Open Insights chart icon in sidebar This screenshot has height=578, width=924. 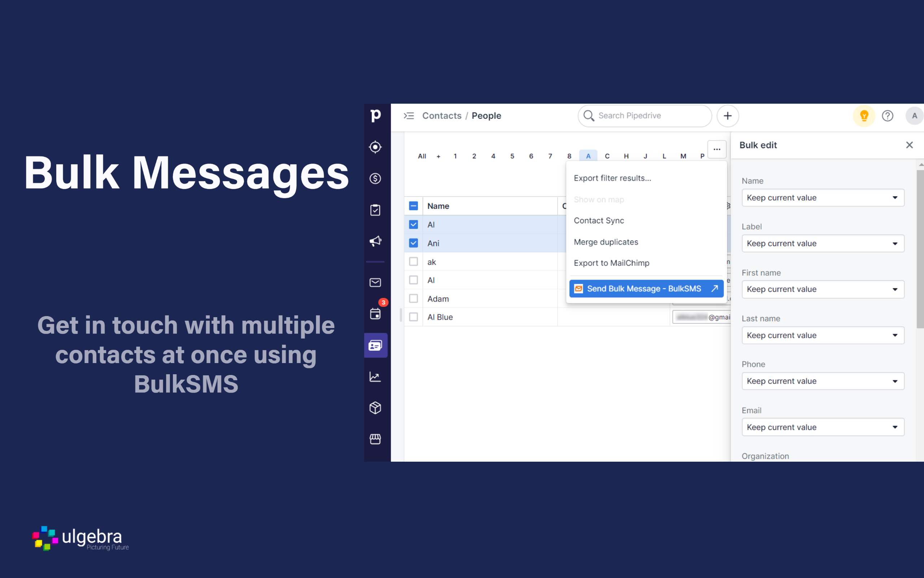(375, 377)
